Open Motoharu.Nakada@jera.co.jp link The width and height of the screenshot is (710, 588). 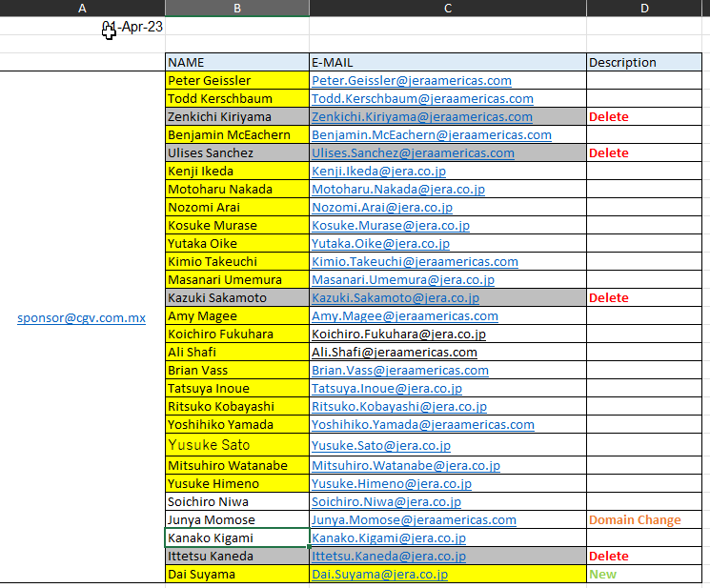(x=398, y=190)
